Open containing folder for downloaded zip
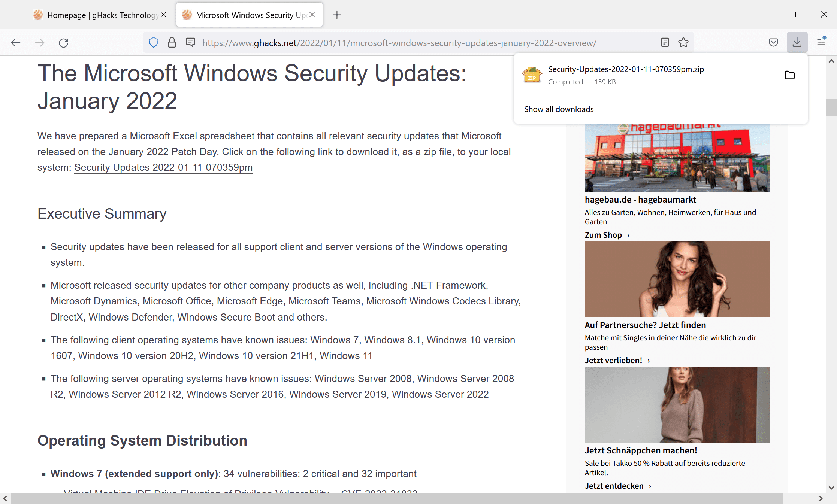 pos(789,75)
